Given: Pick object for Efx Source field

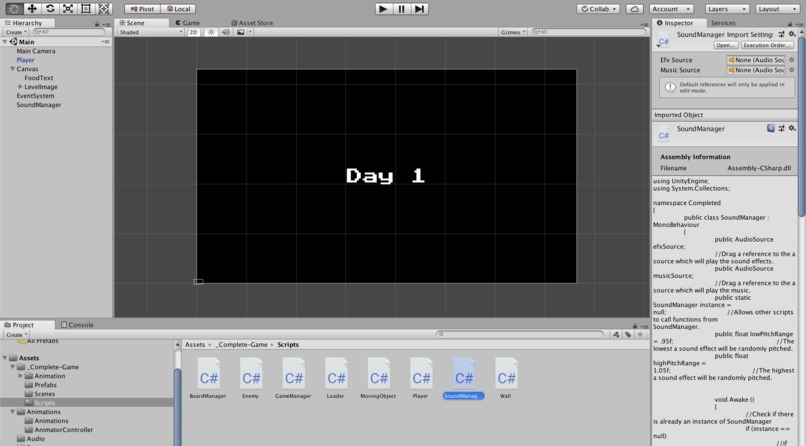Looking at the screenshot, I should tap(792, 60).
